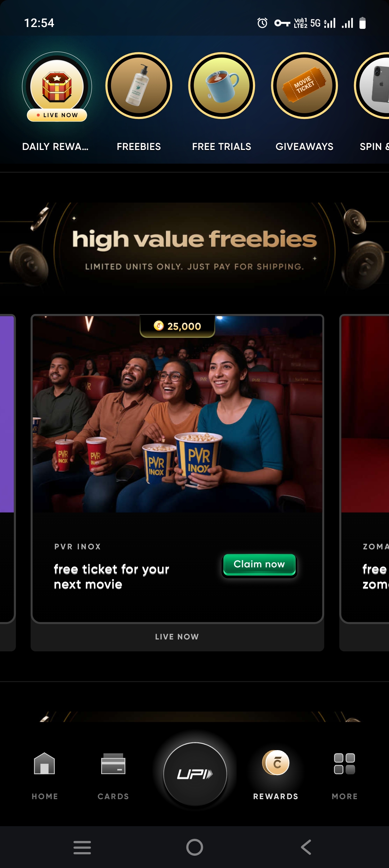Tap the Android home circle button
The height and width of the screenshot is (868, 389).
tap(194, 847)
